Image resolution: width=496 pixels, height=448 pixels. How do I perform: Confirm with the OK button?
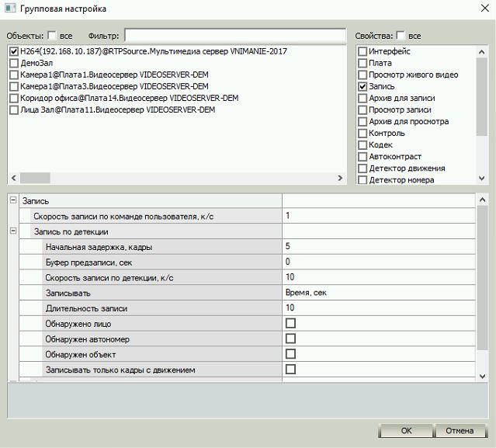point(406,431)
